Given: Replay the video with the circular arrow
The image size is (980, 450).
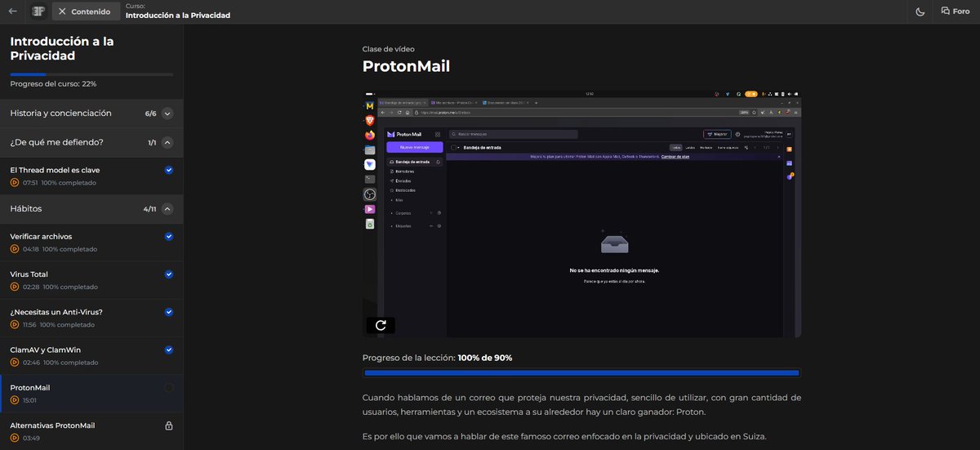Looking at the screenshot, I should pos(381,325).
